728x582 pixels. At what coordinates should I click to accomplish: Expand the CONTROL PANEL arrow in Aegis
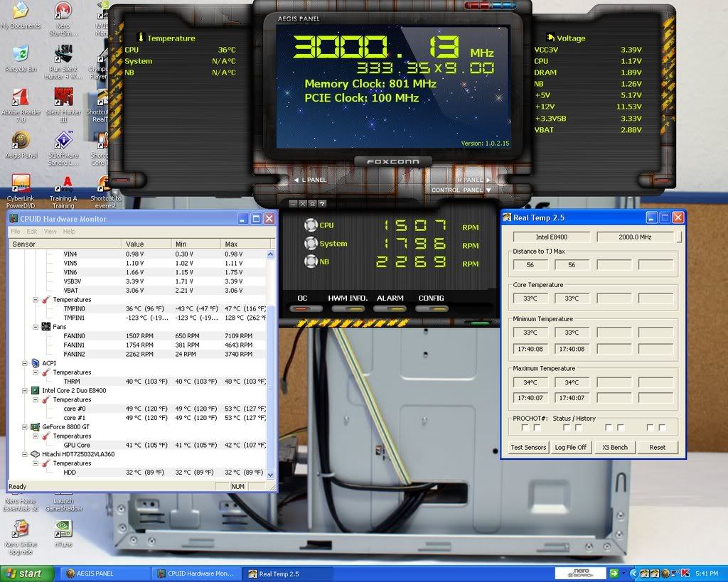[x=488, y=190]
